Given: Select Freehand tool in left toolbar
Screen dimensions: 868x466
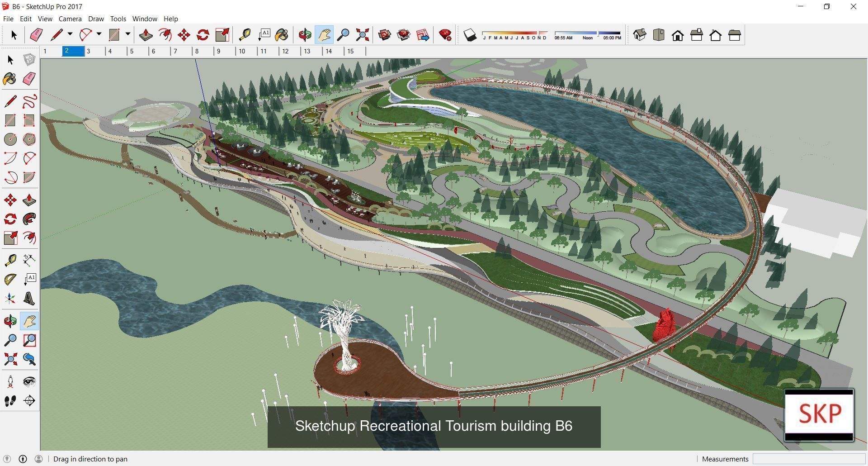Looking at the screenshot, I should pos(29,101).
